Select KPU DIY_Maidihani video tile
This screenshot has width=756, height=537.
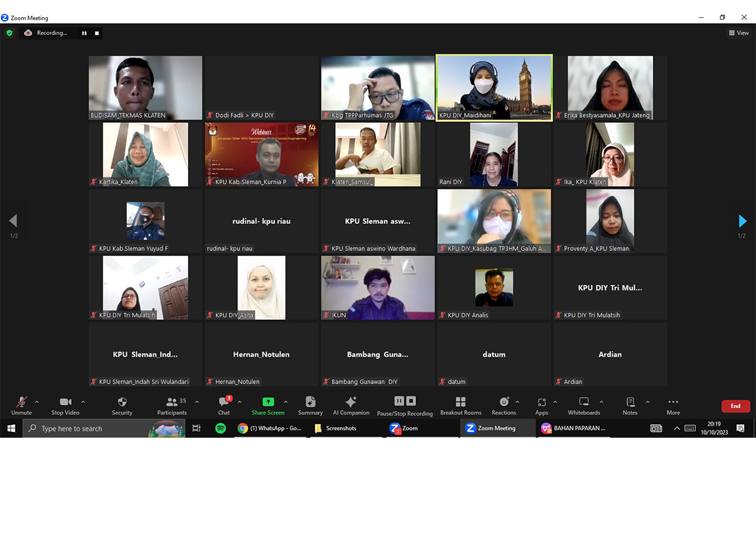[494, 87]
